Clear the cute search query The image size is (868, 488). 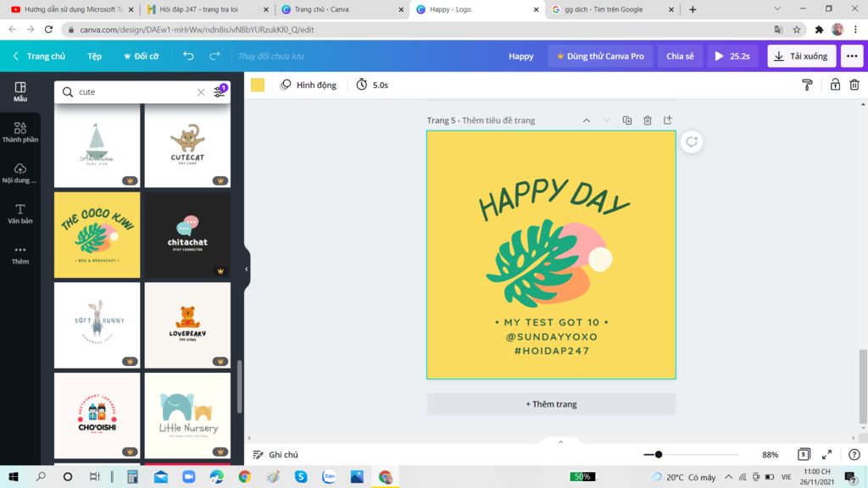[x=201, y=91]
